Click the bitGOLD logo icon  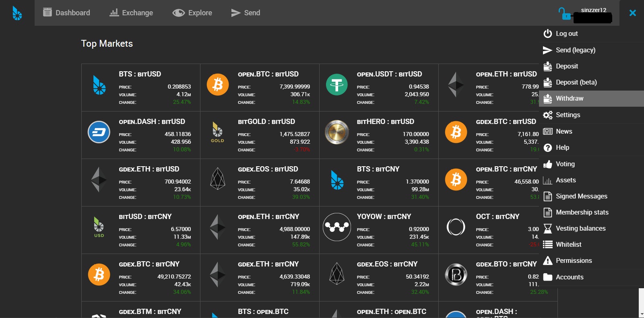pos(217,132)
